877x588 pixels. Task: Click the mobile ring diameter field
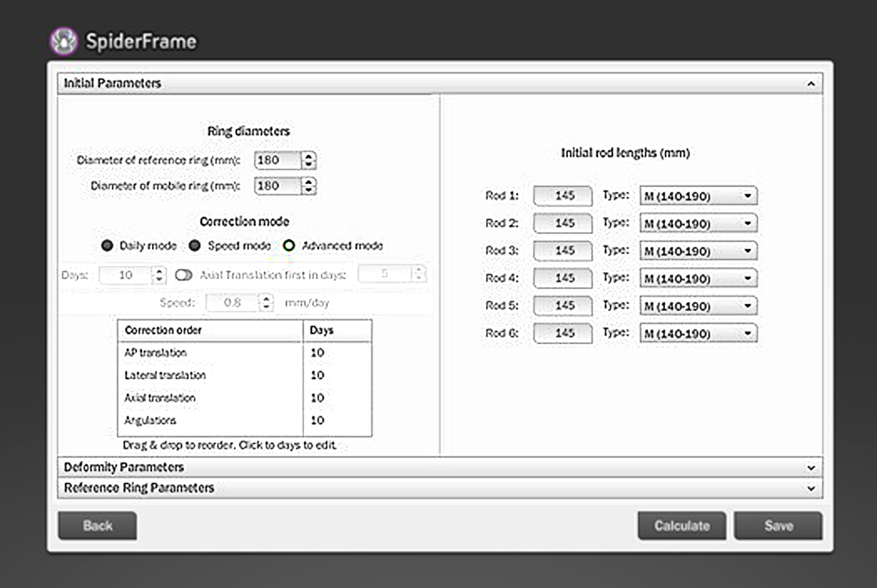(x=278, y=186)
